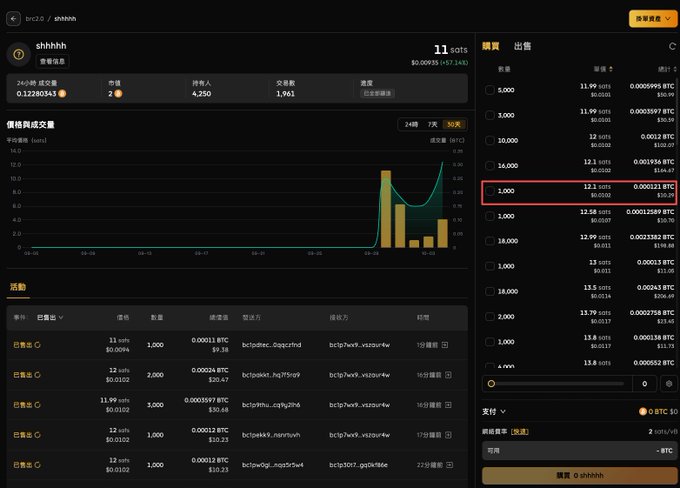Select the 18,000 order at 13.5 sats
This screenshot has height=488, width=680.
tap(490, 291)
